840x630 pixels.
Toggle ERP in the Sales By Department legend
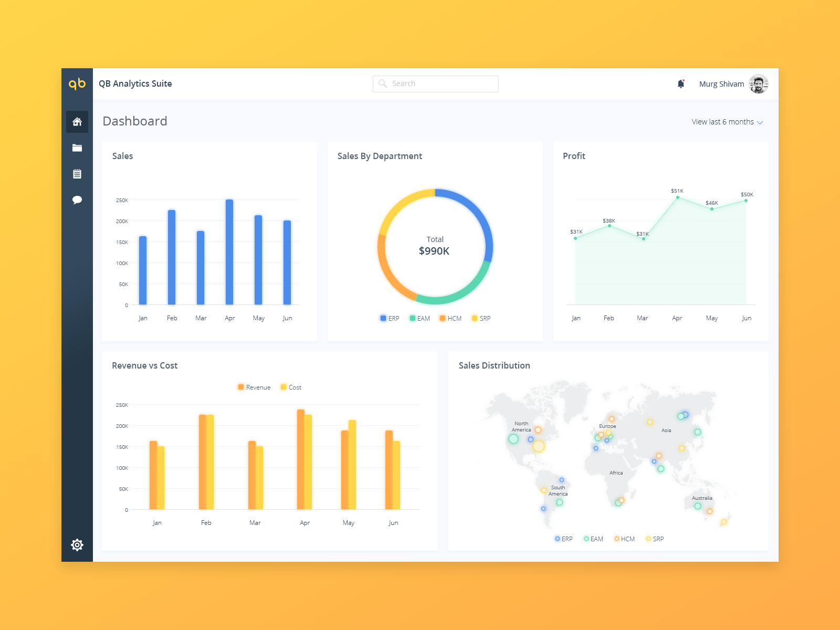388,318
